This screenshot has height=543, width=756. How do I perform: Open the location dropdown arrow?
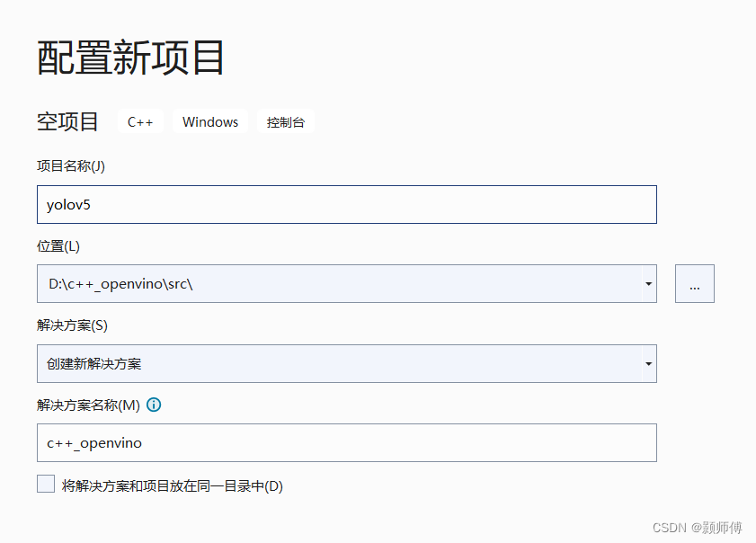[x=648, y=284]
